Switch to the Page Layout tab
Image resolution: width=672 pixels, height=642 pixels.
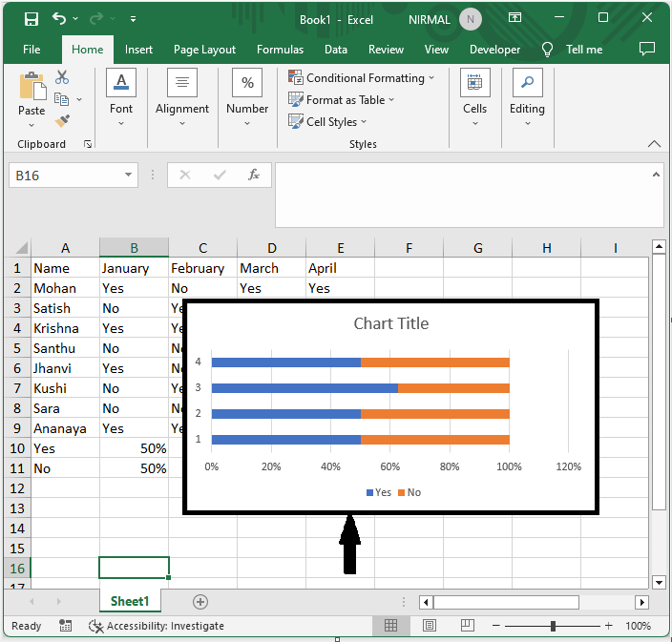(x=204, y=50)
